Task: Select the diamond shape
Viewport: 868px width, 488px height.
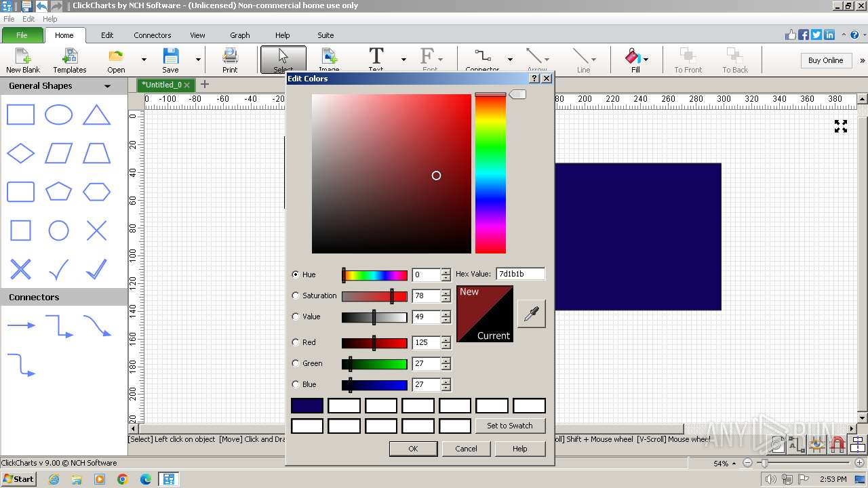Action: 20,153
